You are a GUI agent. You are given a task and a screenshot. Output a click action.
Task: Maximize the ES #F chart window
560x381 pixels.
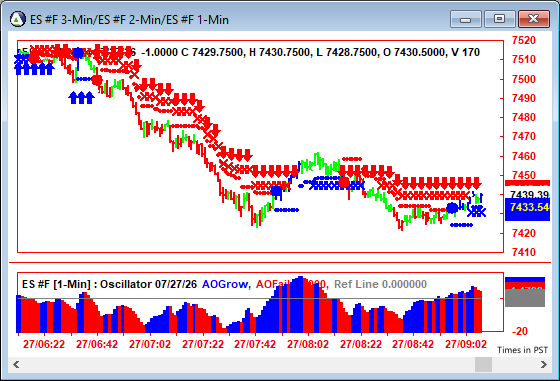coord(499,19)
